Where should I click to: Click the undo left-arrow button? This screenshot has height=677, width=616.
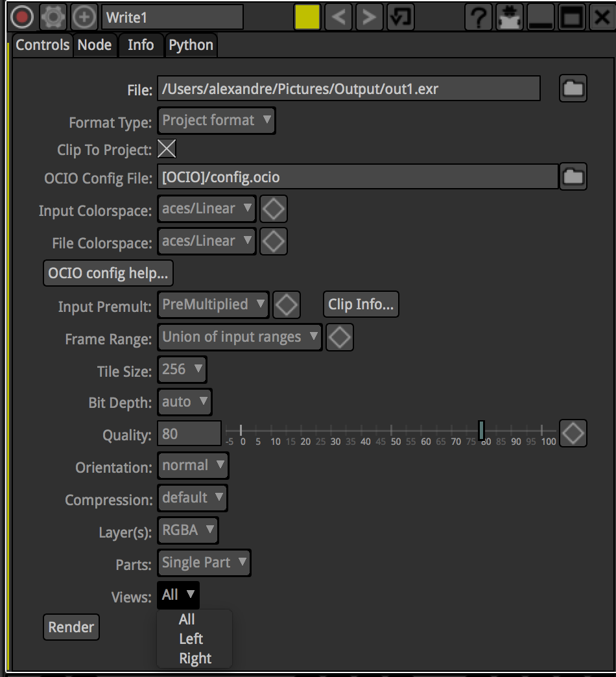[337, 17]
